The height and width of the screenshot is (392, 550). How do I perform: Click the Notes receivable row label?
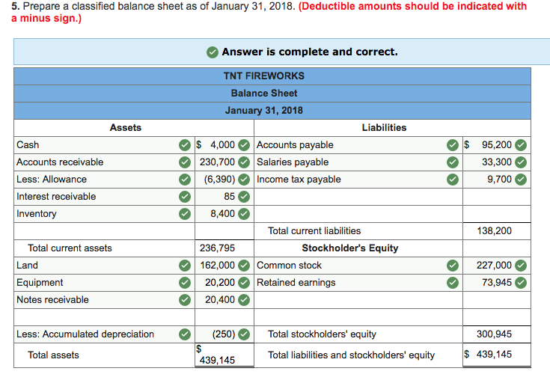[52, 300]
